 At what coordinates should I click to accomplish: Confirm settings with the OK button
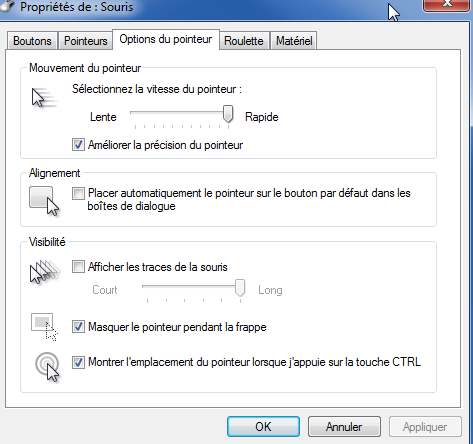(x=263, y=426)
